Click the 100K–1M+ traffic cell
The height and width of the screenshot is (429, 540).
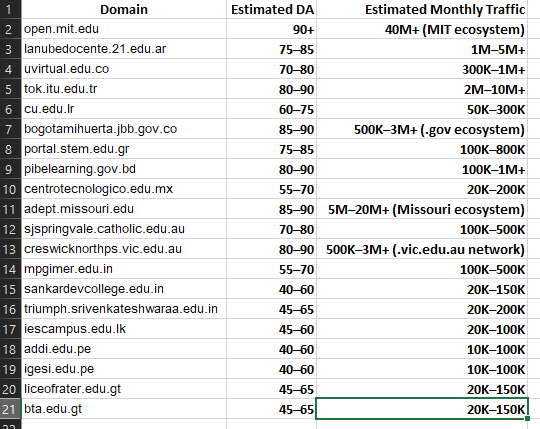click(x=422, y=169)
